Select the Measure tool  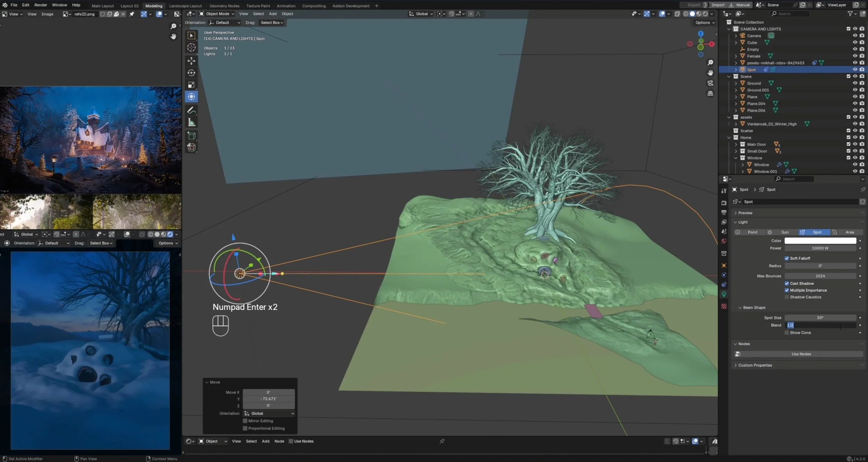(x=191, y=122)
